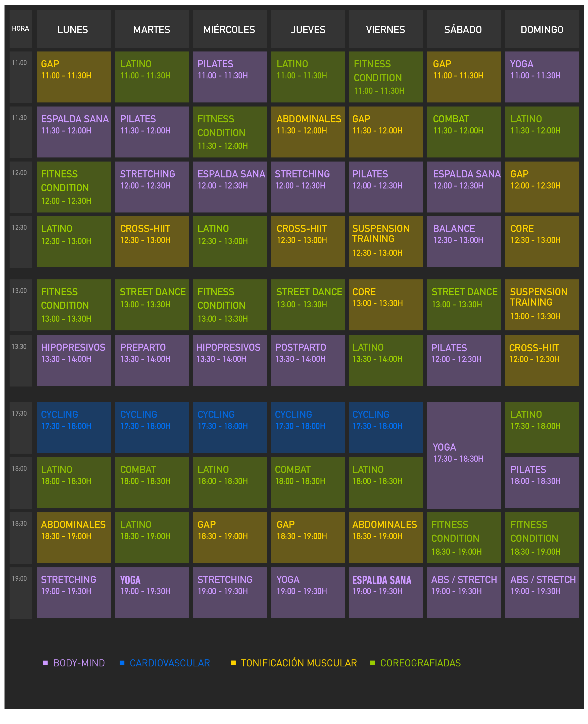Open Friday FITNESS CONDITION 11:00 class
588x724 pixels.
(386, 77)
